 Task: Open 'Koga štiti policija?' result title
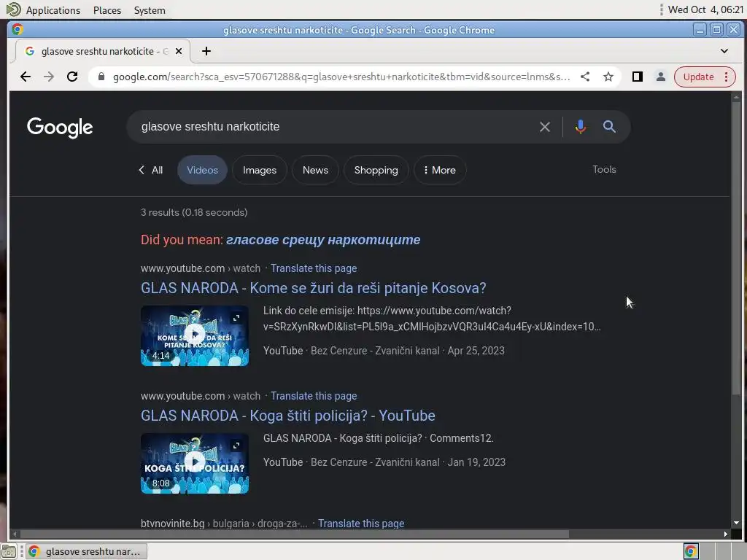287,416
